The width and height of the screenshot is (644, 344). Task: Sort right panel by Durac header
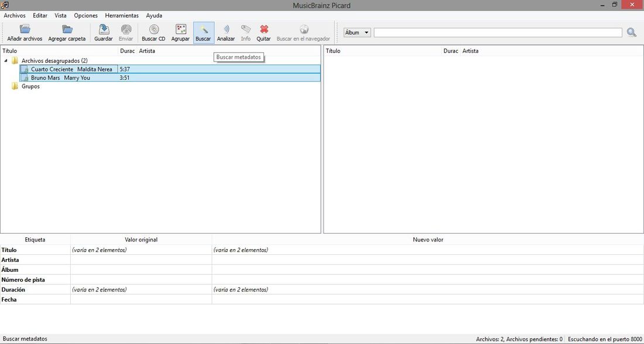tap(451, 51)
